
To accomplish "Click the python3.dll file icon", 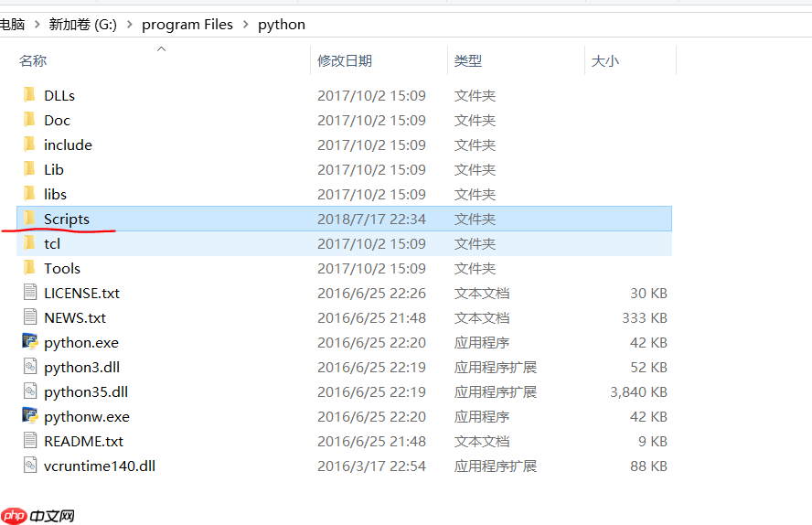I will coord(30,367).
